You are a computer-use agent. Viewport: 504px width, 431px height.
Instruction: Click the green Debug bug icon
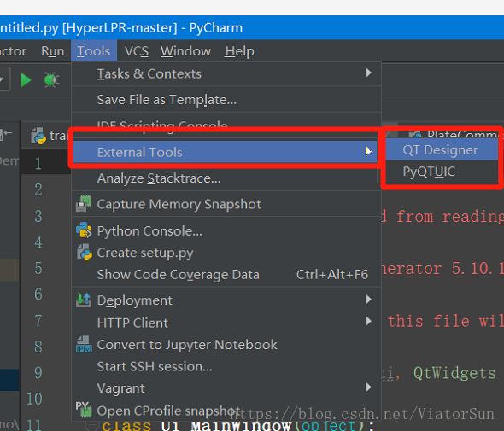coord(51,79)
